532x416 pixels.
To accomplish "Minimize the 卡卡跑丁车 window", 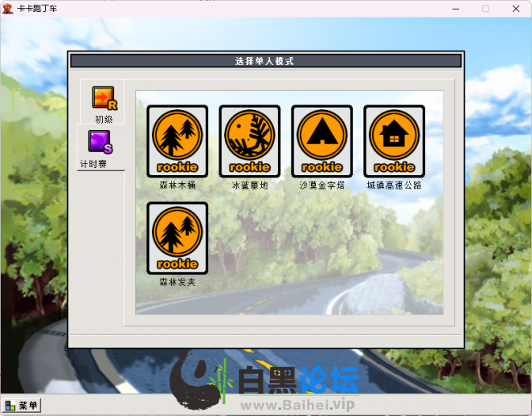I will 456,9.
